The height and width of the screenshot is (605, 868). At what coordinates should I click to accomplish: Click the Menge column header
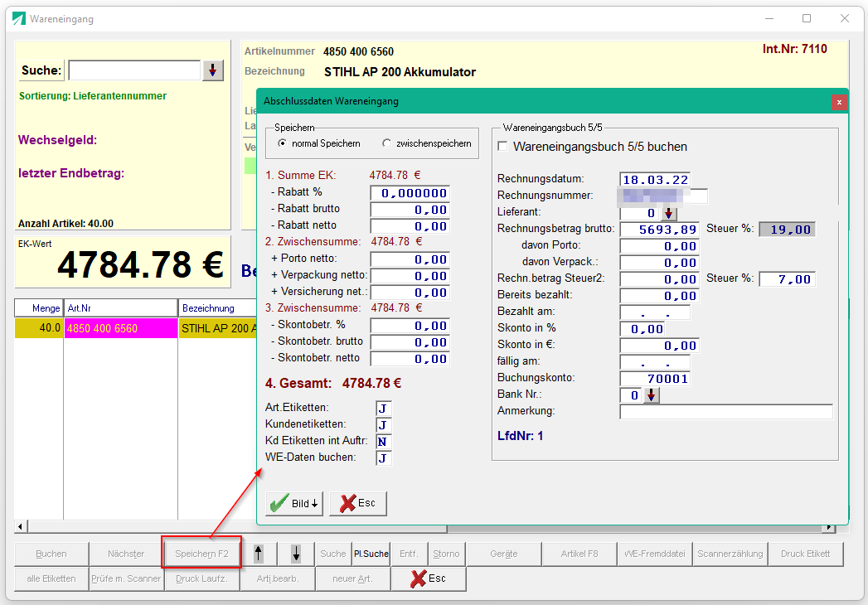coord(39,308)
